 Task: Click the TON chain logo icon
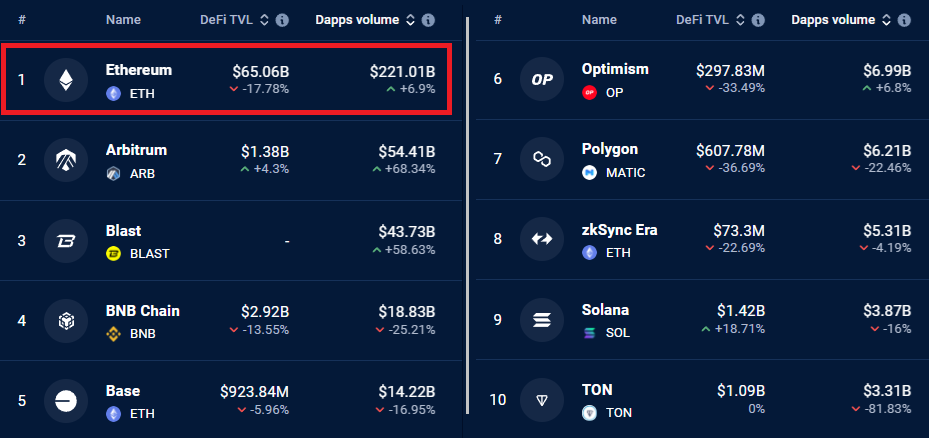click(542, 400)
